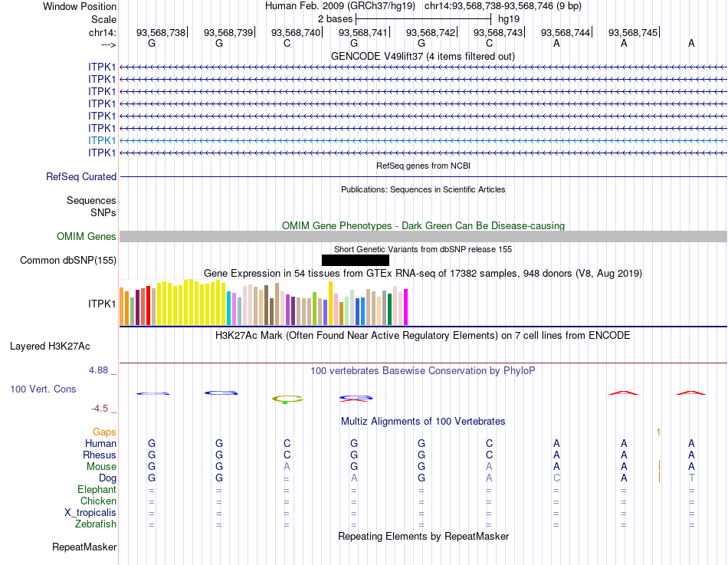728x565 pixels.
Task: Click the RepeatMasker track label
Action: (84, 547)
